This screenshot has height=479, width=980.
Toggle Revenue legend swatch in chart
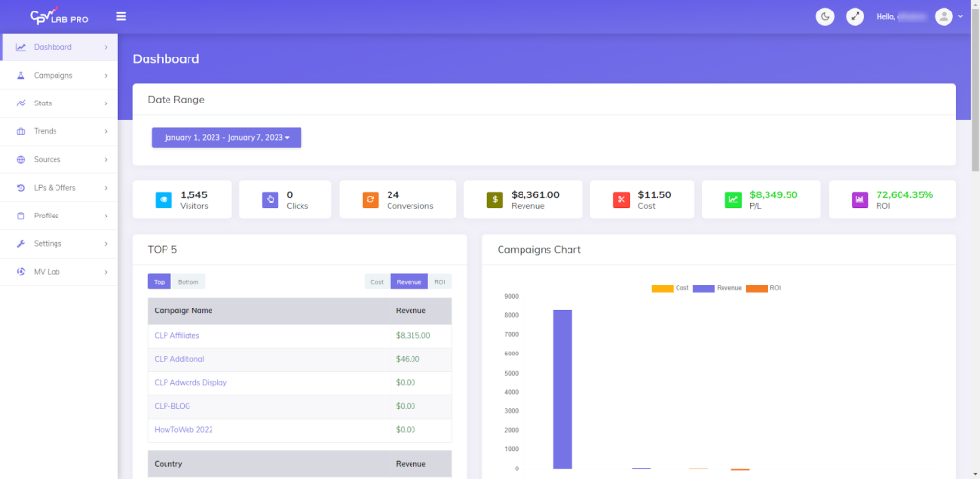703,288
